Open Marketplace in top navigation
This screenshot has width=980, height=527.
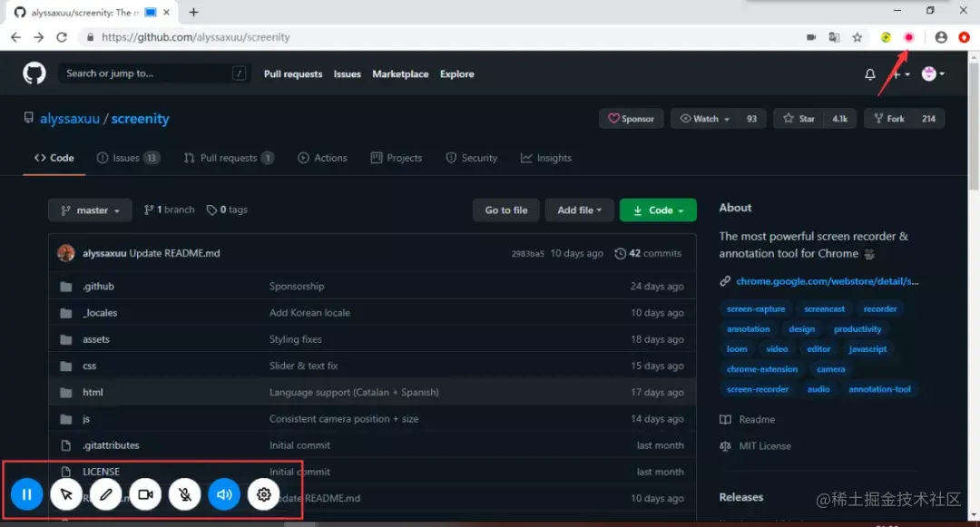point(400,74)
